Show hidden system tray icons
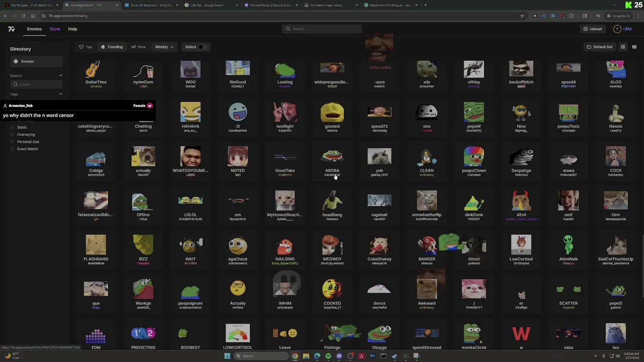644x362 pixels. point(596,356)
